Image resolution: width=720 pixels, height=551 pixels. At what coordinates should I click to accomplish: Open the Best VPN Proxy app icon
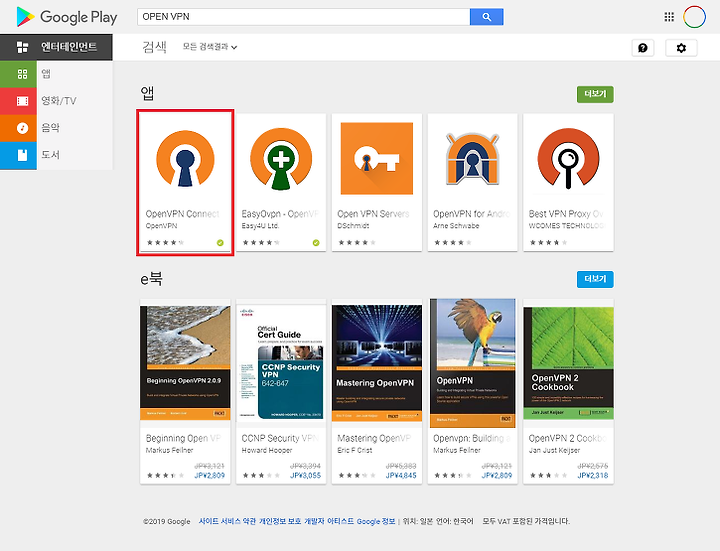pyautogui.click(x=568, y=158)
